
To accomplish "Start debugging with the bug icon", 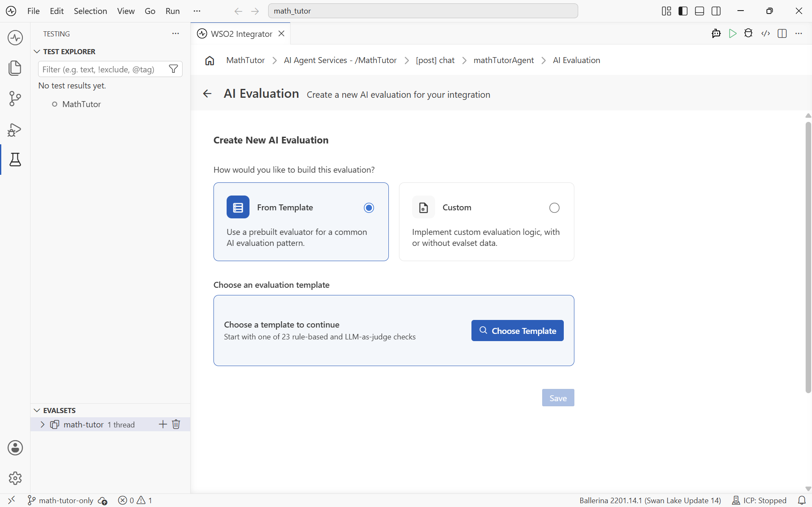I will [x=748, y=33].
